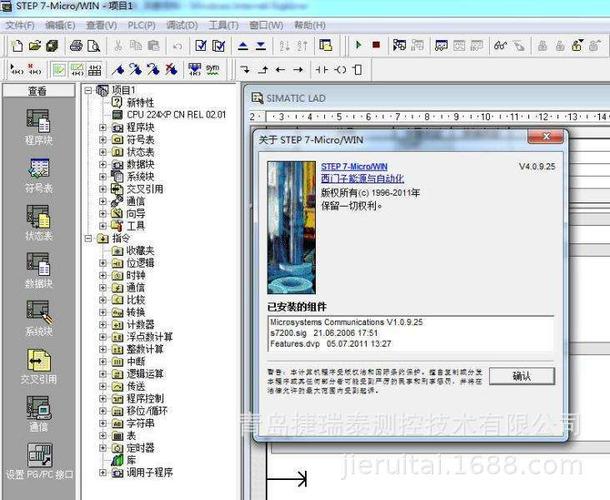This screenshot has width=610, height=500.
Task: Click the red STOP mode icon
Action: pos(376,45)
